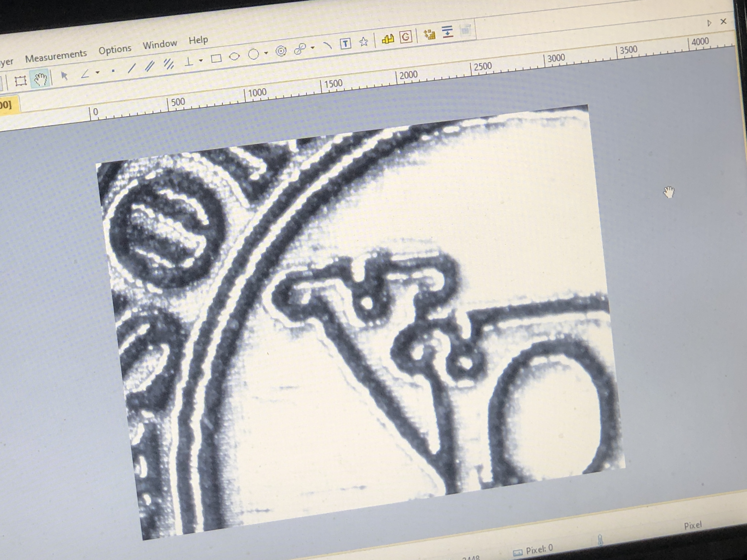Select the concentric circles tool
The width and height of the screenshot is (747, 560).
(x=281, y=51)
